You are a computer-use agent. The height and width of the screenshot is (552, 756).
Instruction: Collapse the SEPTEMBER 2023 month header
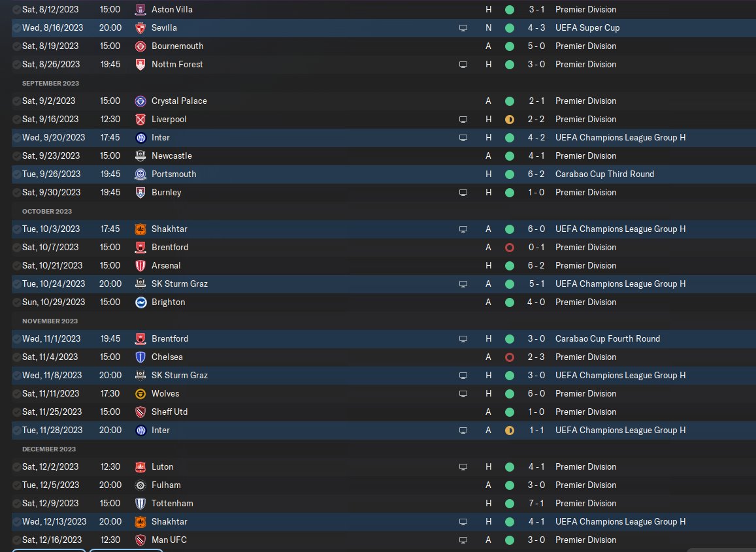click(50, 83)
